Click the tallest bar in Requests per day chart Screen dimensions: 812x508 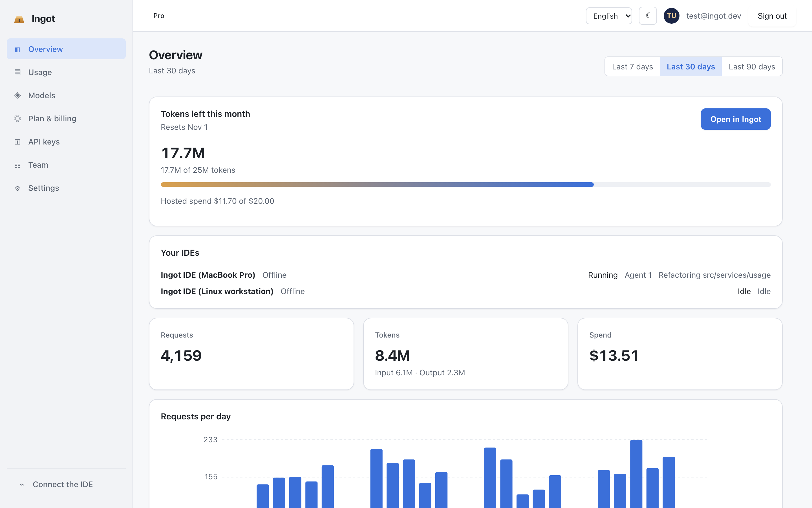click(636, 474)
